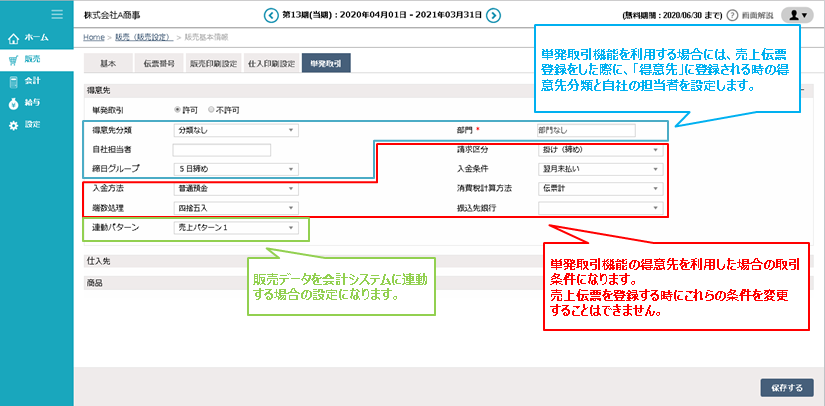Open the 振込先銀行 dropdown
Image resolution: width=825 pixels, height=406 pixels.
click(x=600, y=208)
